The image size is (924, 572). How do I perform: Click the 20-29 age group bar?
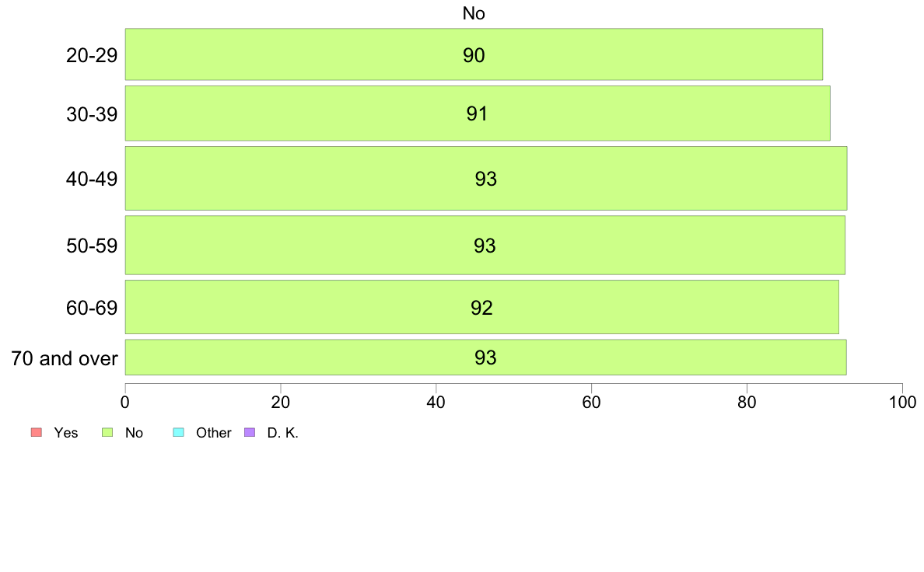[x=474, y=54]
